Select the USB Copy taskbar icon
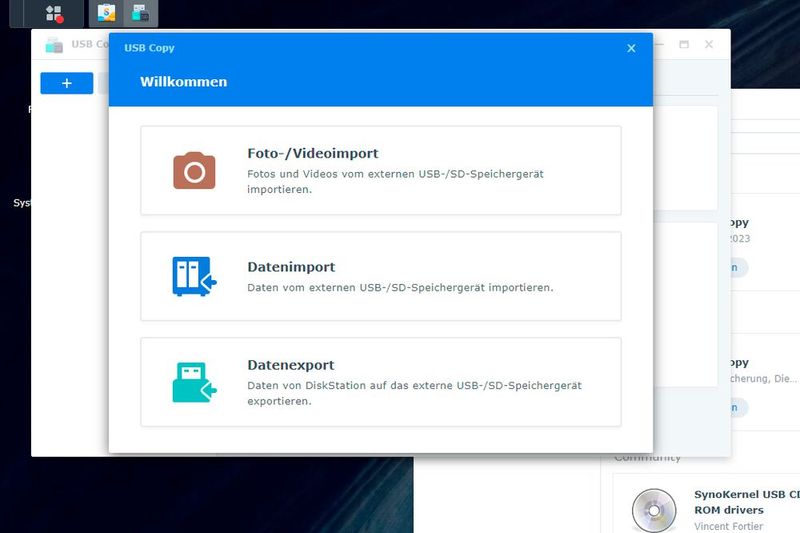This screenshot has height=533, width=800. [x=140, y=13]
